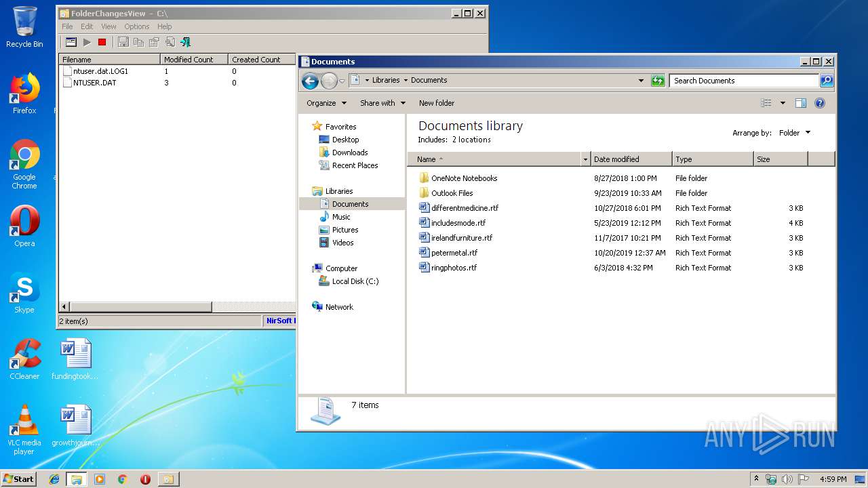Expand the address bar previous locations dropdown
The image size is (868, 488).
coord(641,81)
